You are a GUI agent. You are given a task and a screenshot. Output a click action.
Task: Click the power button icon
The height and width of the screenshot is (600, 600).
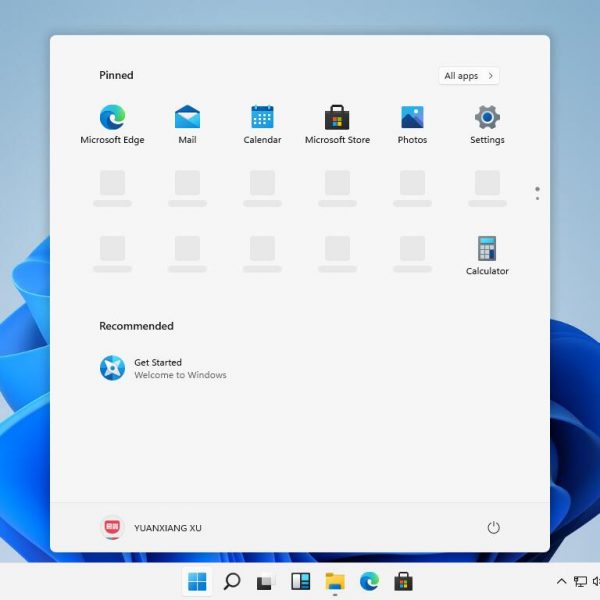[493, 528]
